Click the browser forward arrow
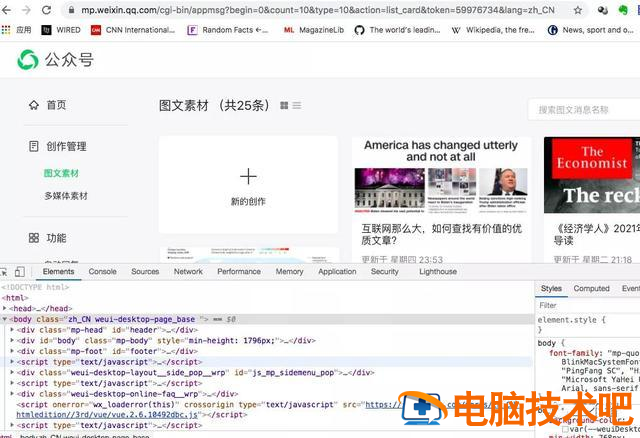 click(x=26, y=10)
